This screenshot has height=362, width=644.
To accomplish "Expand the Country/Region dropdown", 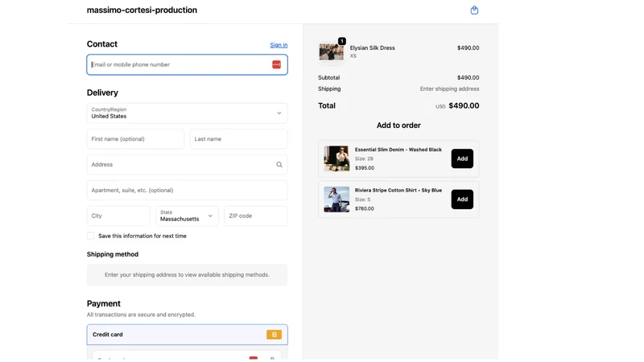I will tap(187, 113).
